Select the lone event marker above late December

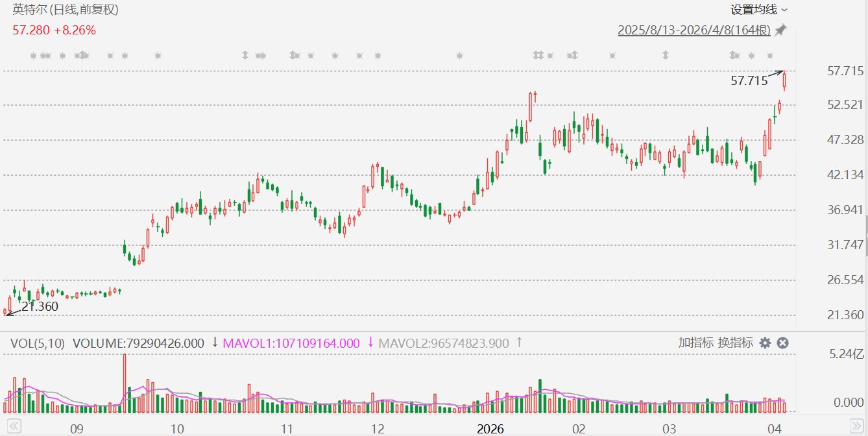pos(459,56)
